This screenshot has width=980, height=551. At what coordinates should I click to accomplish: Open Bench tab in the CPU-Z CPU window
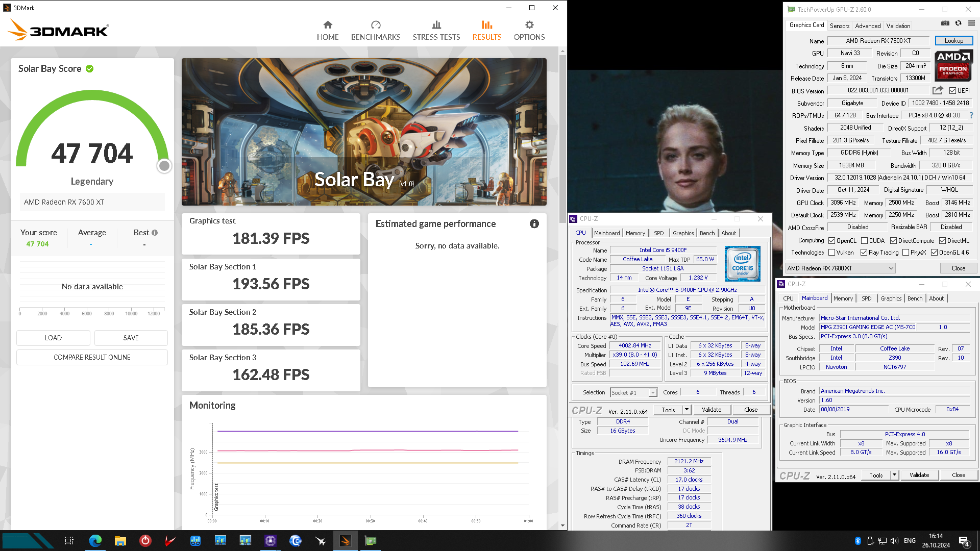click(707, 233)
